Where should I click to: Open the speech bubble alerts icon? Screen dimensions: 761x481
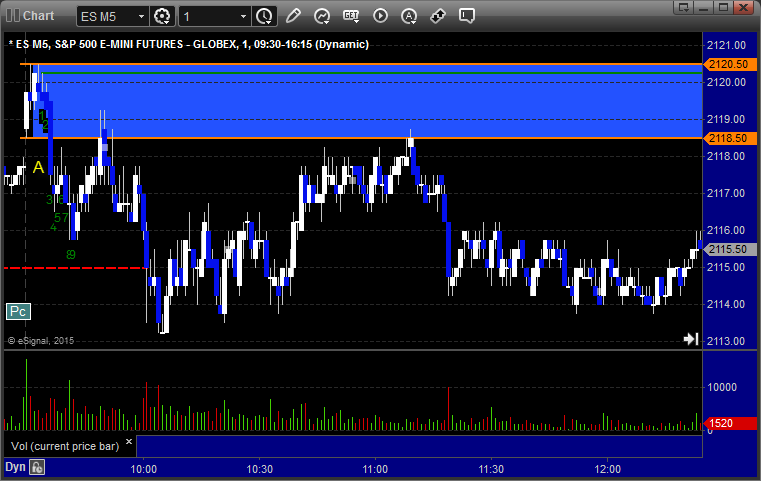click(466, 16)
